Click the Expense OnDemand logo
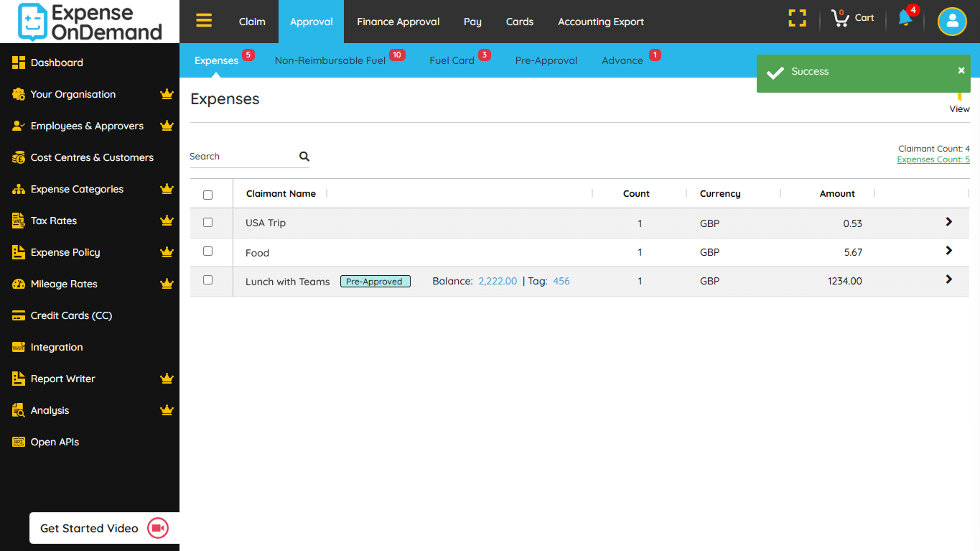This screenshot has height=551, width=980. point(90,22)
